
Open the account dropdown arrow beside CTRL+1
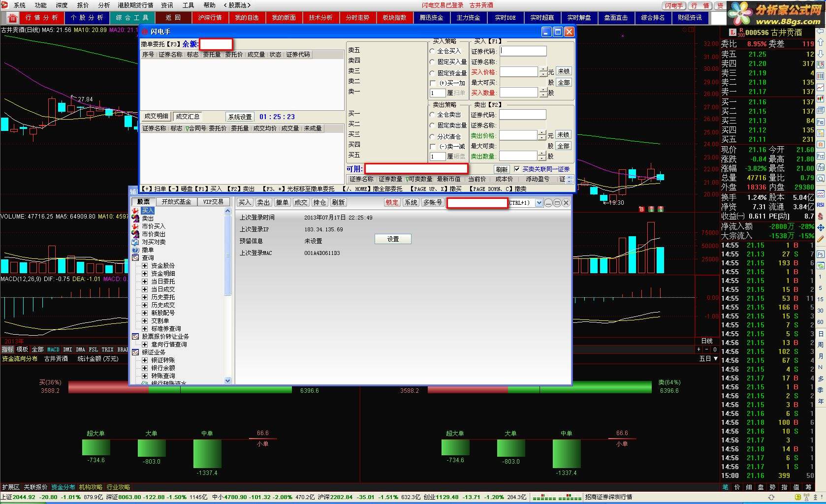tap(539, 203)
